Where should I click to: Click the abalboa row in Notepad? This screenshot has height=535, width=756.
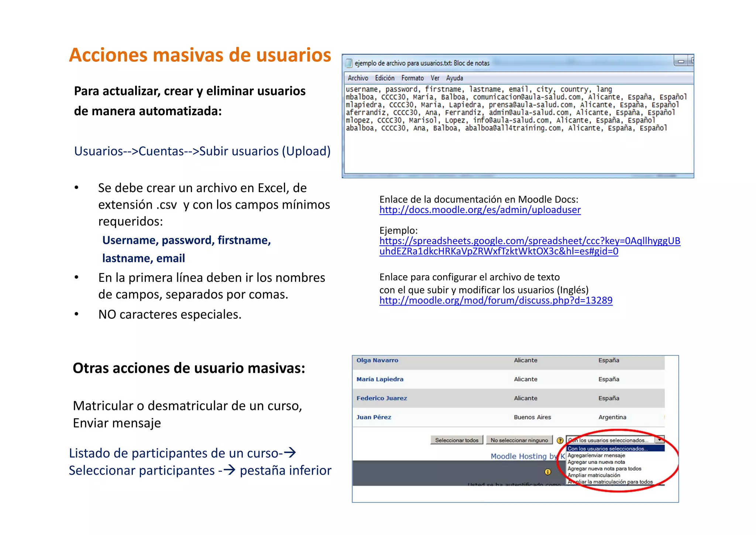[x=506, y=128]
